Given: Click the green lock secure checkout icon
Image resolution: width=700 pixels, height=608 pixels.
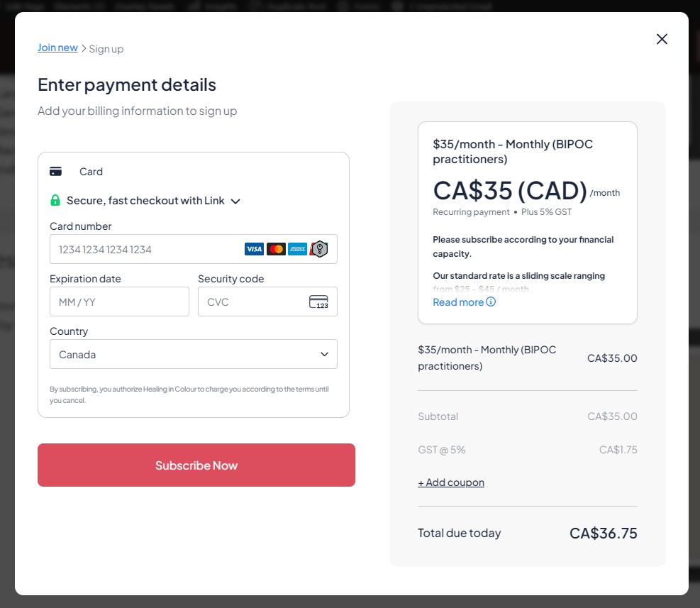Looking at the screenshot, I should pyautogui.click(x=55, y=201).
